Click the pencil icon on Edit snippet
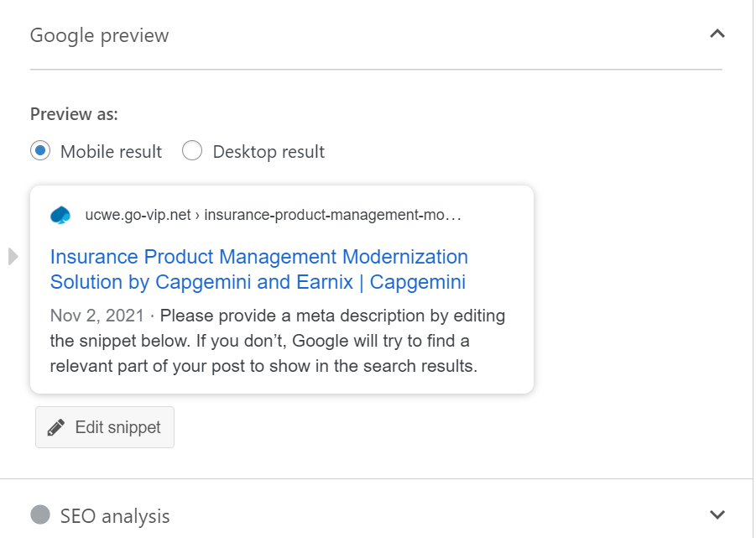The height and width of the screenshot is (538, 756). [56, 427]
